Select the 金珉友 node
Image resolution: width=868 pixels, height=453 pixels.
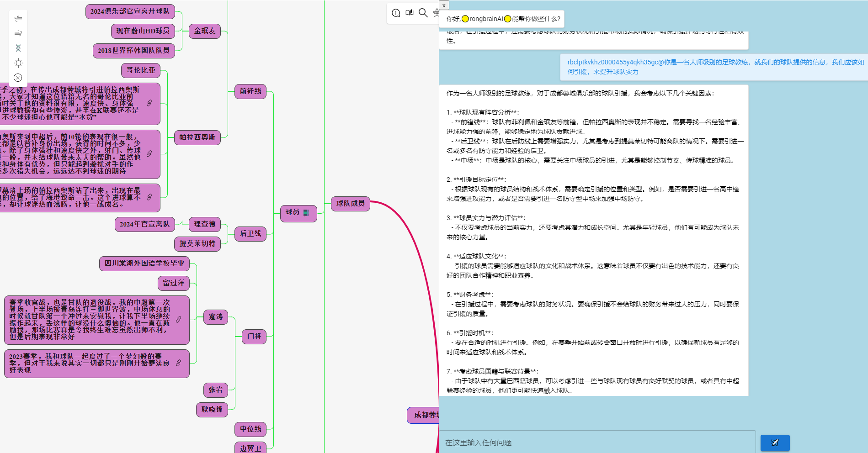[205, 31]
